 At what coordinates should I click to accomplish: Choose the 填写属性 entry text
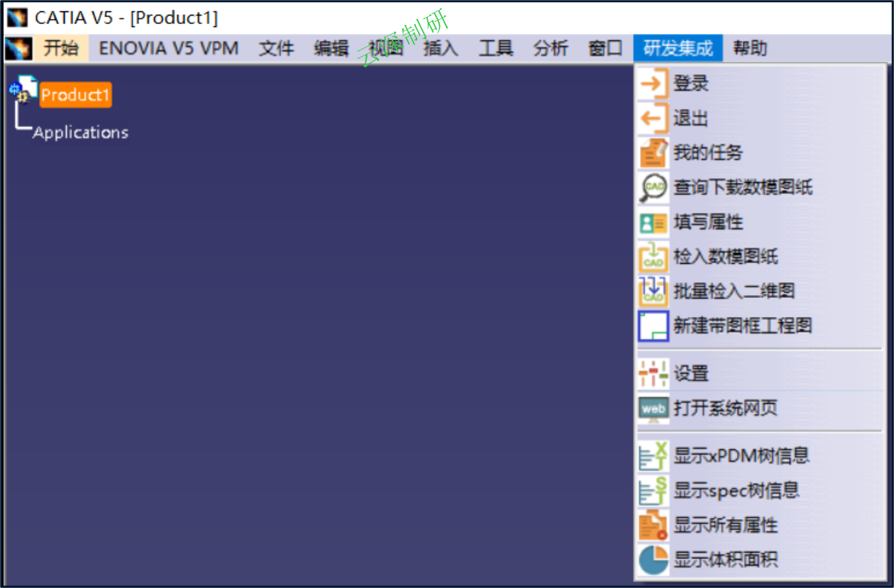click(x=708, y=222)
